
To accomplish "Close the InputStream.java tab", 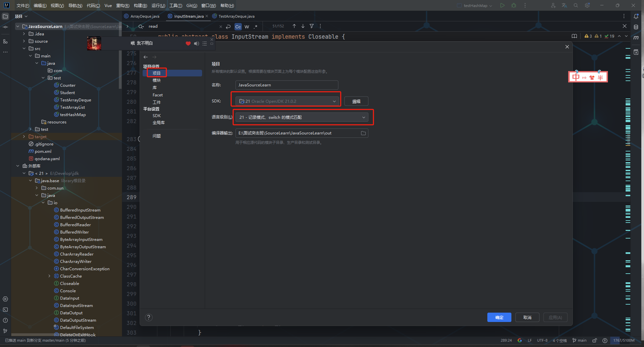I will tap(207, 16).
